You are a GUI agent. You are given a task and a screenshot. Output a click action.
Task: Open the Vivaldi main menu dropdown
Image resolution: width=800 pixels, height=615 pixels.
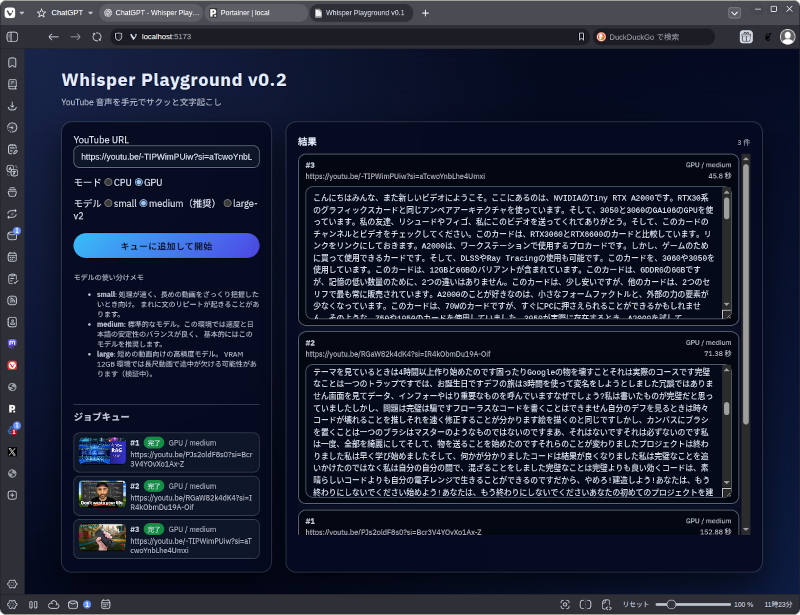[10, 13]
